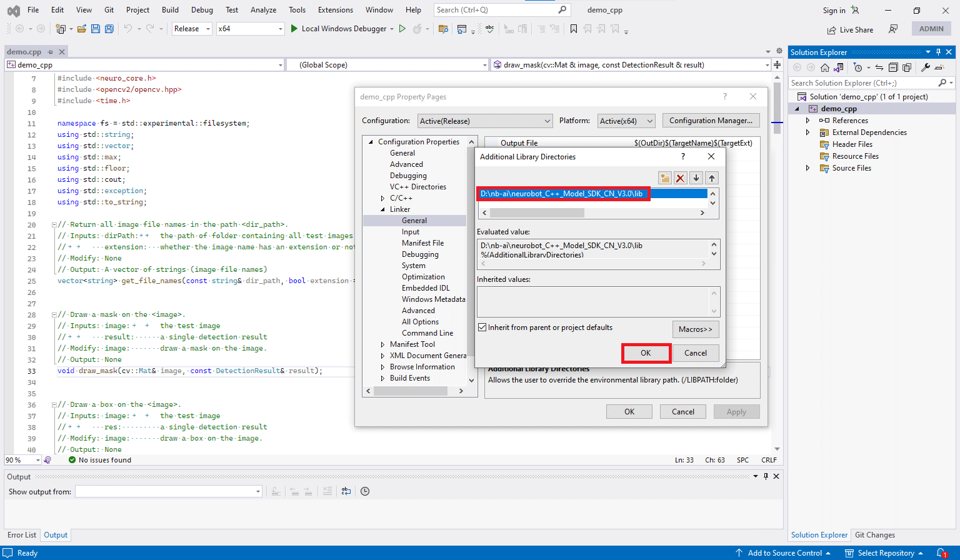The height and width of the screenshot is (560, 960).
Task: Toggle the bookmark icon in the toolbar
Action: coord(574,29)
